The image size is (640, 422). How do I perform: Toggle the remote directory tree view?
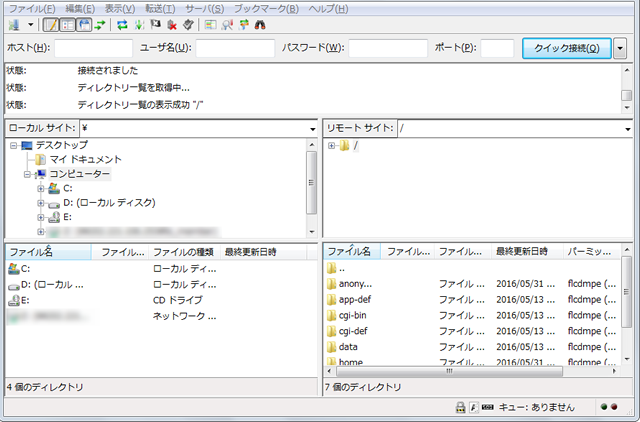(x=84, y=25)
